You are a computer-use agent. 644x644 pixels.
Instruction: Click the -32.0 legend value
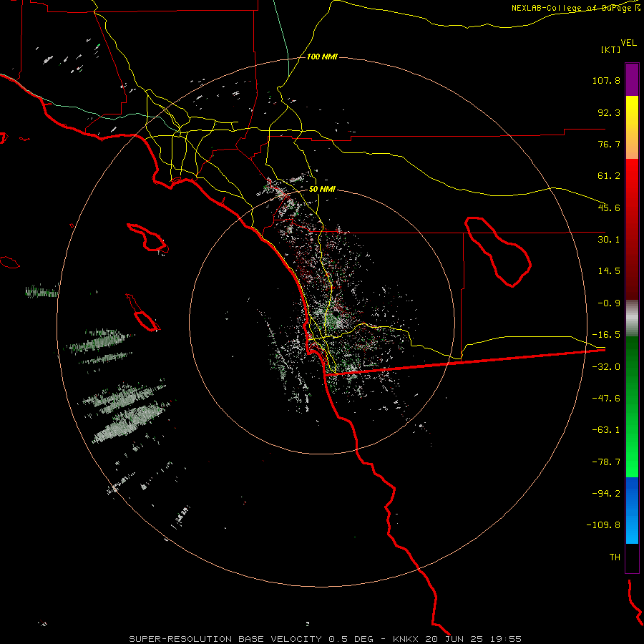pyautogui.click(x=606, y=367)
